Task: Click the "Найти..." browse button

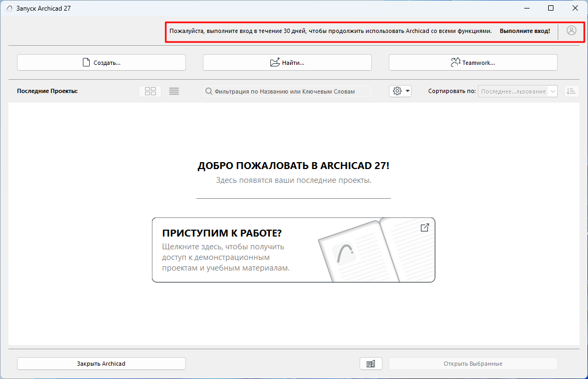Action: point(287,63)
